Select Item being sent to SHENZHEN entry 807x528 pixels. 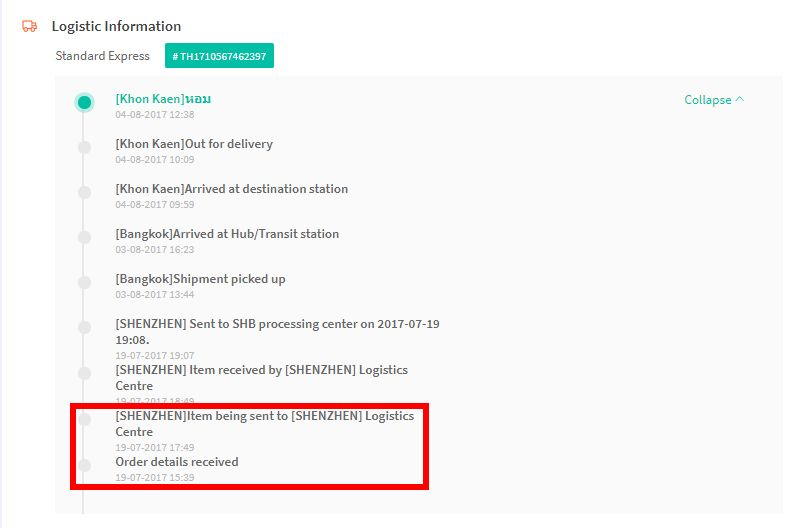pyautogui.click(x=265, y=424)
